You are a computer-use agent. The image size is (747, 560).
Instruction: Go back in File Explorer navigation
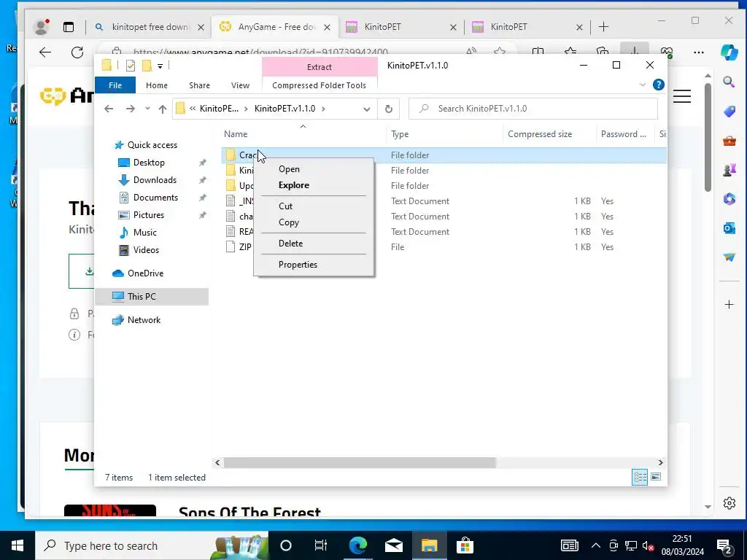click(x=109, y=109)
